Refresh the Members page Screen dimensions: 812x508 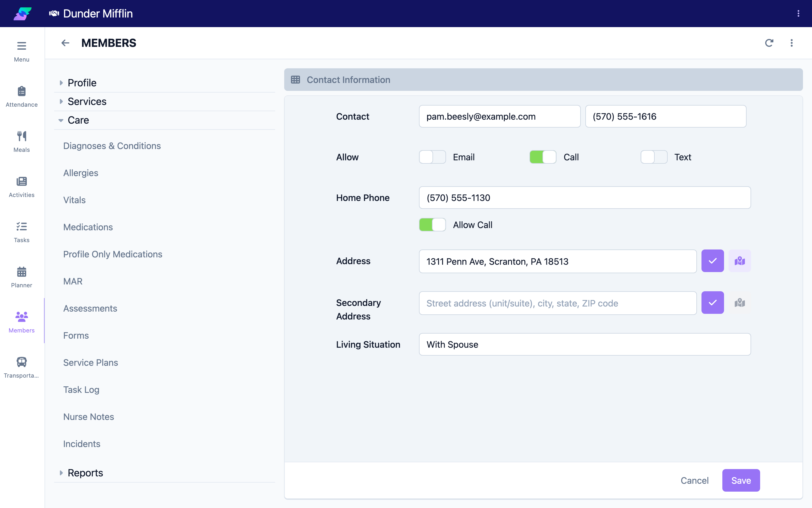pyautogui.click(x=769, y=43)
